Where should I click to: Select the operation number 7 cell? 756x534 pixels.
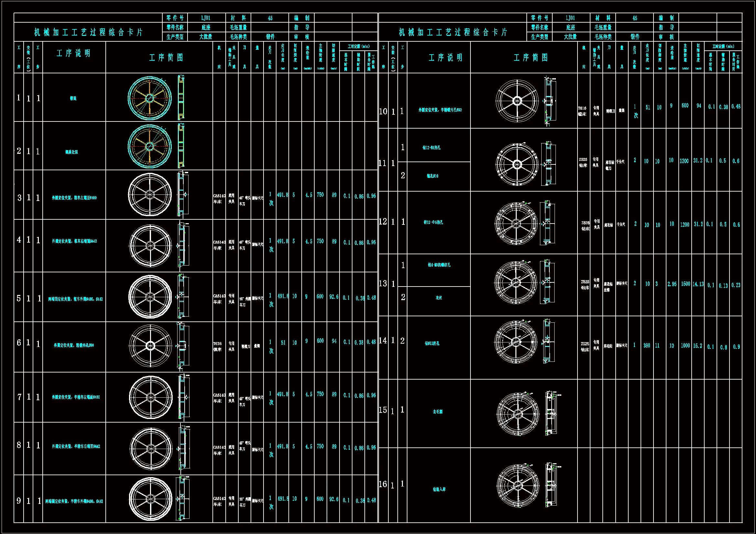(x=19, y=397)
